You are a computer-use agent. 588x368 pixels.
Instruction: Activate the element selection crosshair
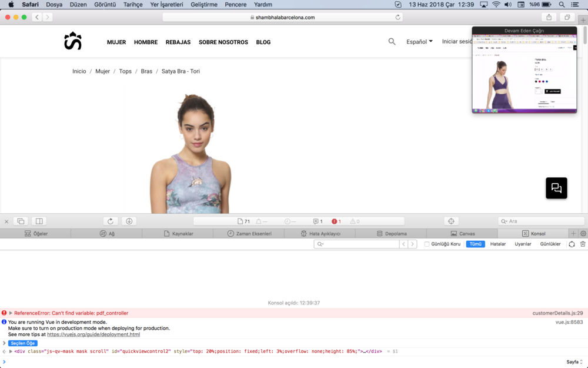pos(451,221)
